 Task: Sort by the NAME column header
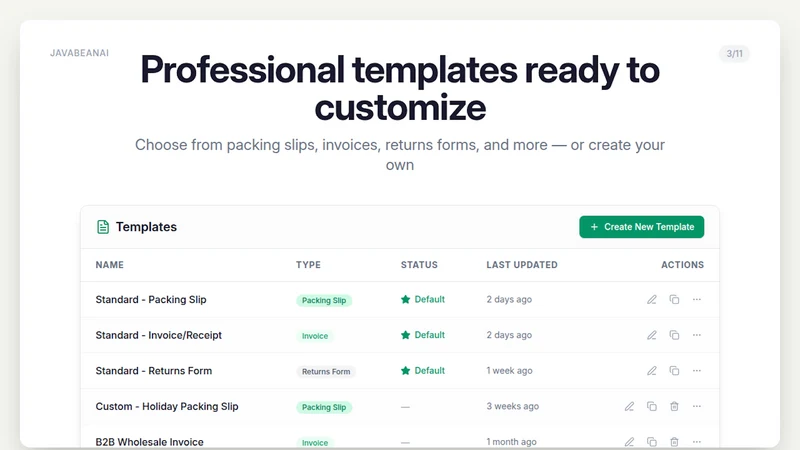tap(110, 265)
